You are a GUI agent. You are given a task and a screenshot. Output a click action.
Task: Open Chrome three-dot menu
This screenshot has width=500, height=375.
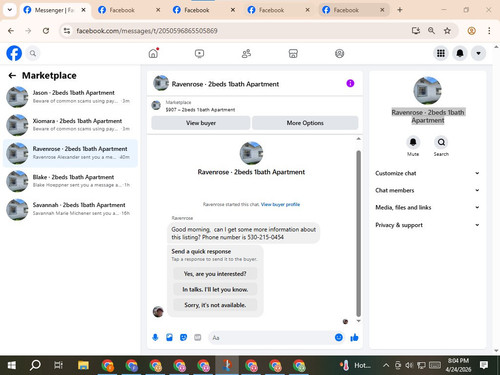tap(489, 31)
